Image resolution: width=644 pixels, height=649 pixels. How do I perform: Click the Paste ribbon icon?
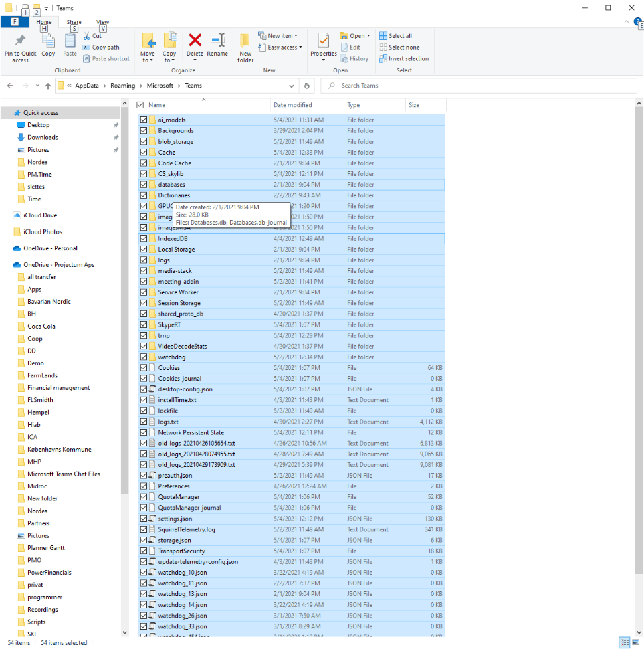70,41
